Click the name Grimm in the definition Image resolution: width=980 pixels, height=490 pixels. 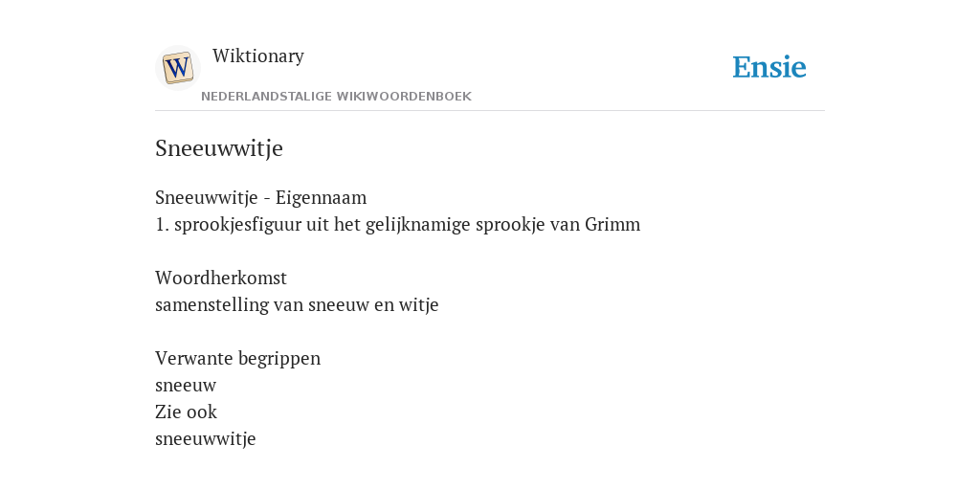point(612,224)
